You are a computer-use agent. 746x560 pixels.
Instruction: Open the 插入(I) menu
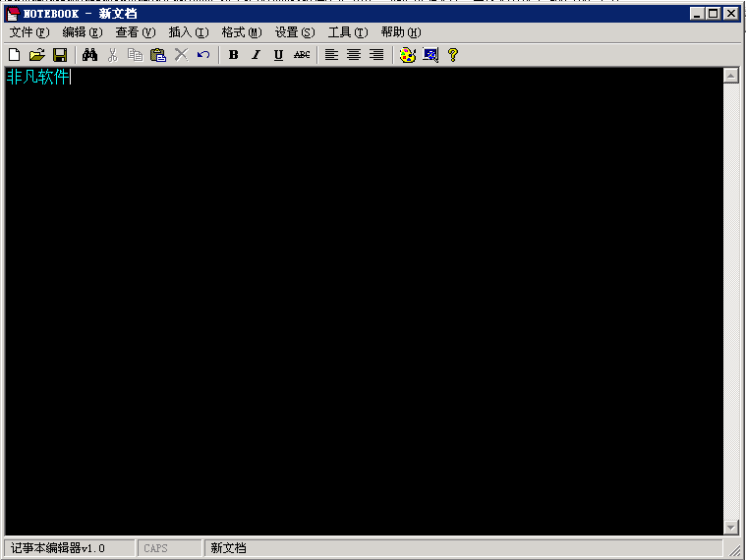189,32
